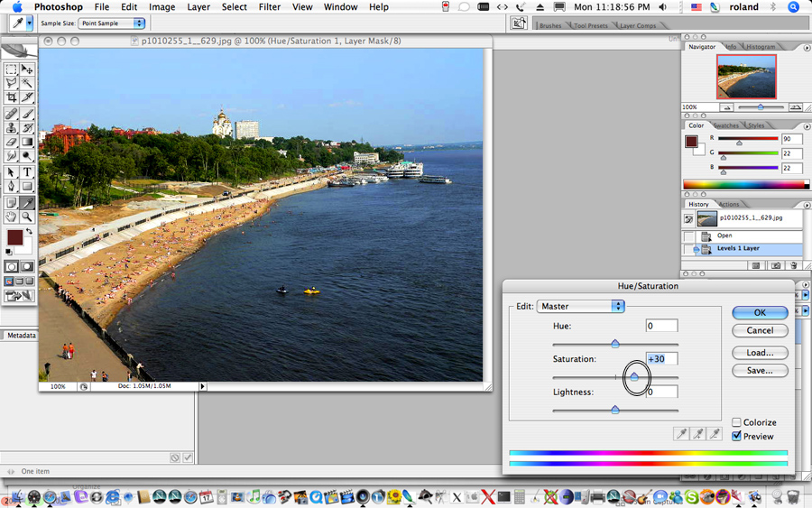Click the Eraser tool
Screen dimensions: 812x508
click(11, 142)
